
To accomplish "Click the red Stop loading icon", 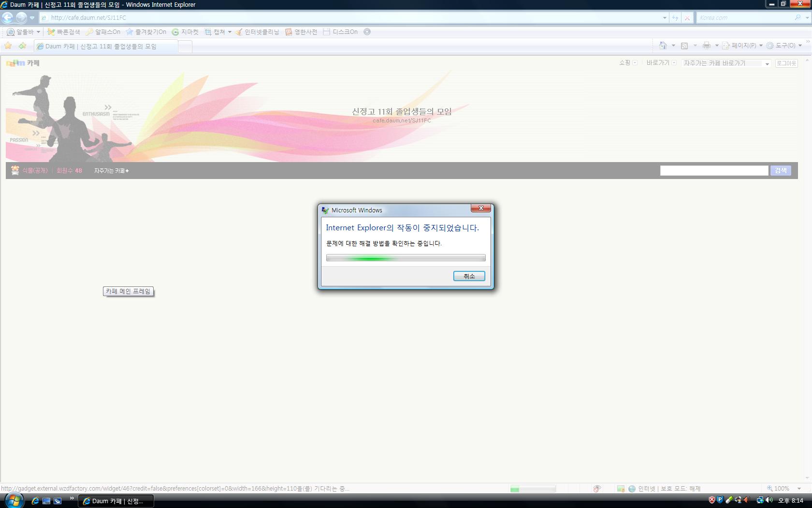I will (x=687, y=17).
